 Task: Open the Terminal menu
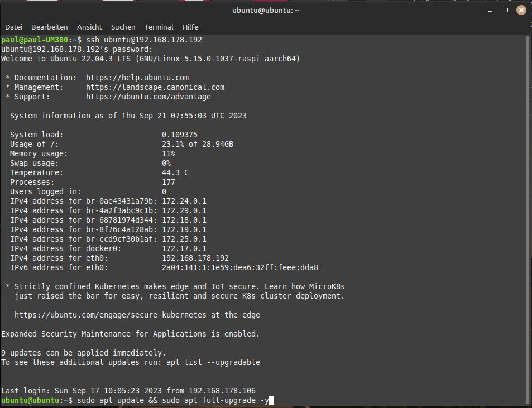click(159, 27)
